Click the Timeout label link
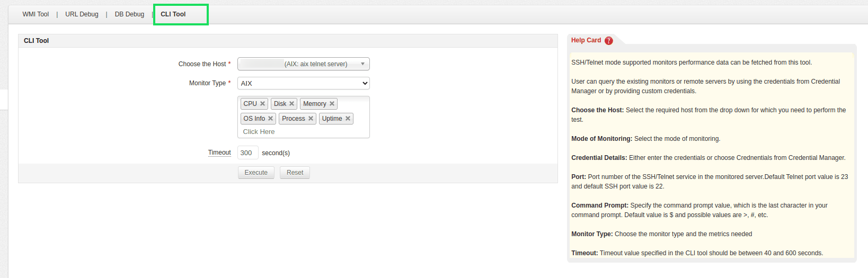The width and height of the screenshot is (868, 278). coord(219,153)
